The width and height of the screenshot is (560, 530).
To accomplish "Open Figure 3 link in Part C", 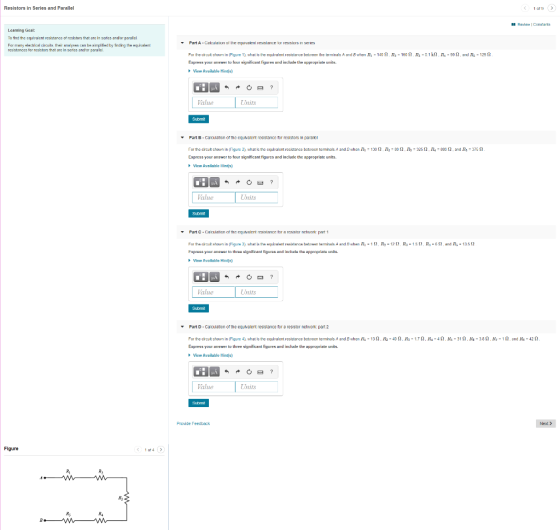I will (237, 244).
